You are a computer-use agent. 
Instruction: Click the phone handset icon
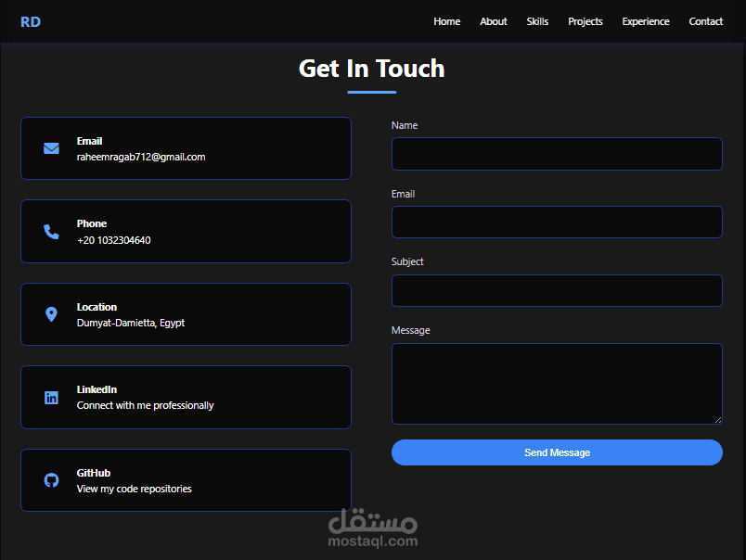pyautogui.click(x=51, y=232)
